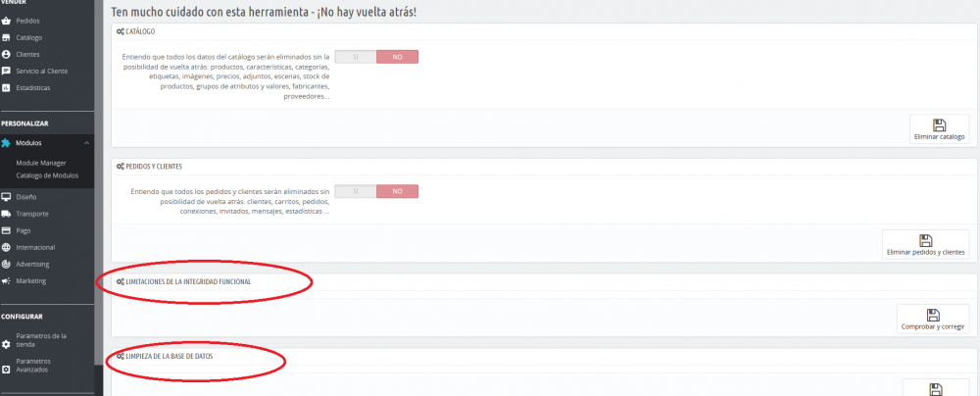The image size is (980, 396).
Task: Click the CATÁLOGO panel heading text
Action: tap(140, 31)
